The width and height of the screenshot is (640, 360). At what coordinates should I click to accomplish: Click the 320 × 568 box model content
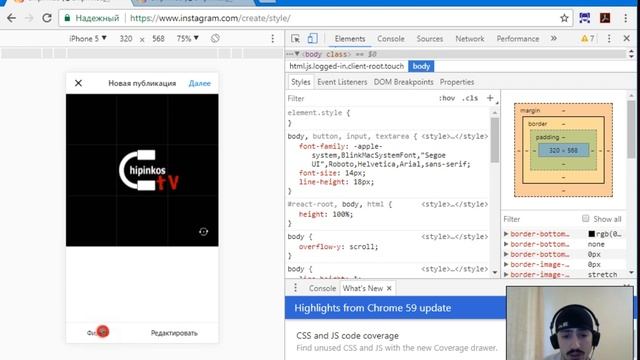pyautogui.click(x=563, y=150)
